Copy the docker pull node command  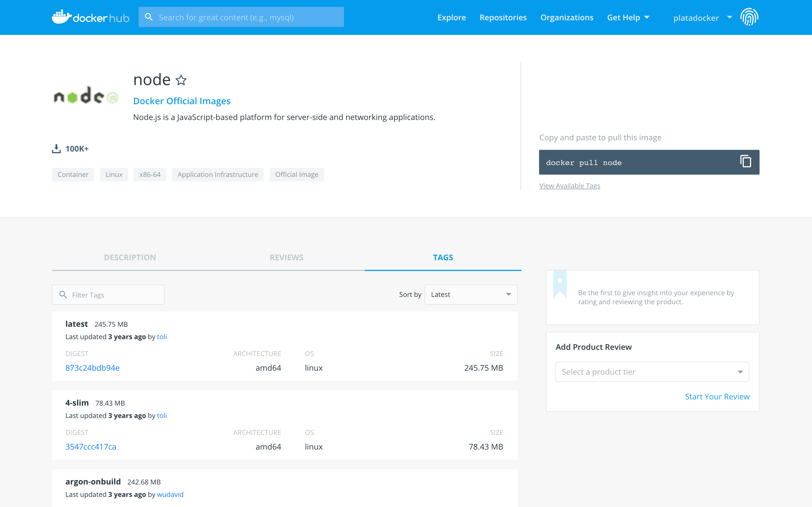(745, 162)
